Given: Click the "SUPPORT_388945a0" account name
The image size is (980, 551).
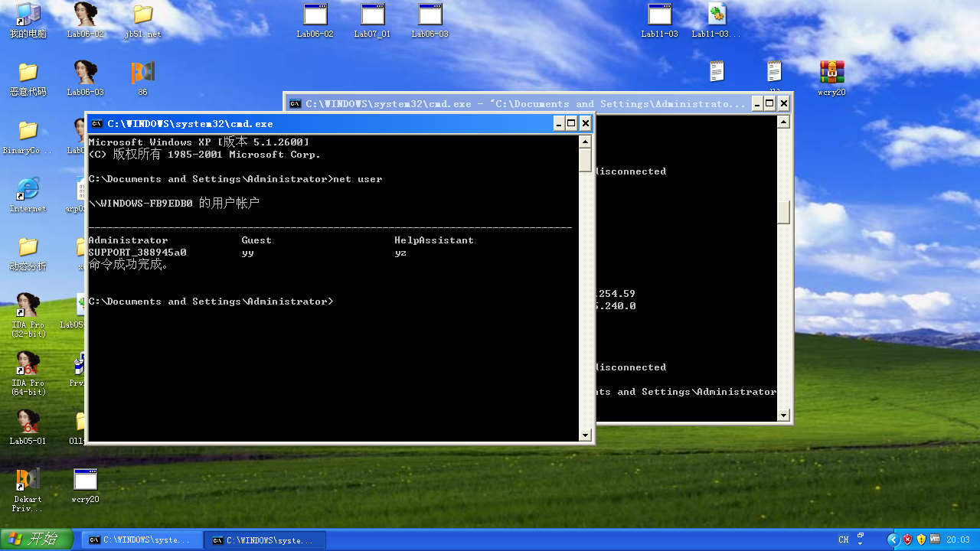Looking at the screenshot, I should pyautogui.click(x=137, y=253).
